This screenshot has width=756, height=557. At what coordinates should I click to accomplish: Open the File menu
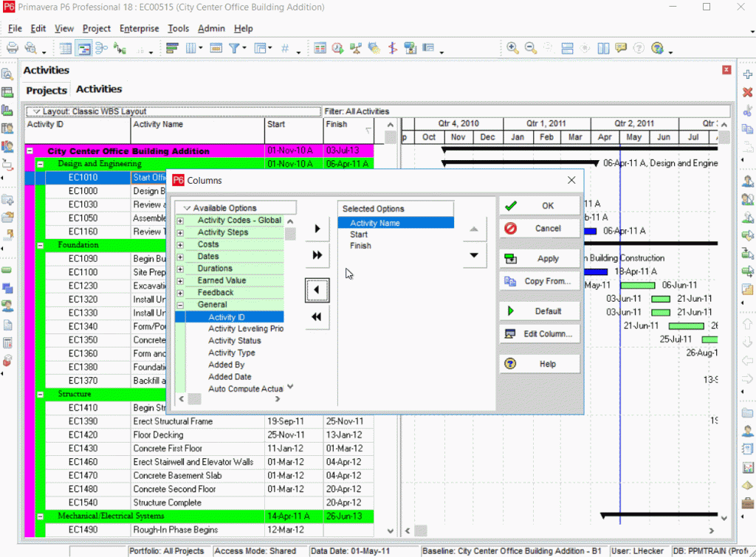point(15,29)
